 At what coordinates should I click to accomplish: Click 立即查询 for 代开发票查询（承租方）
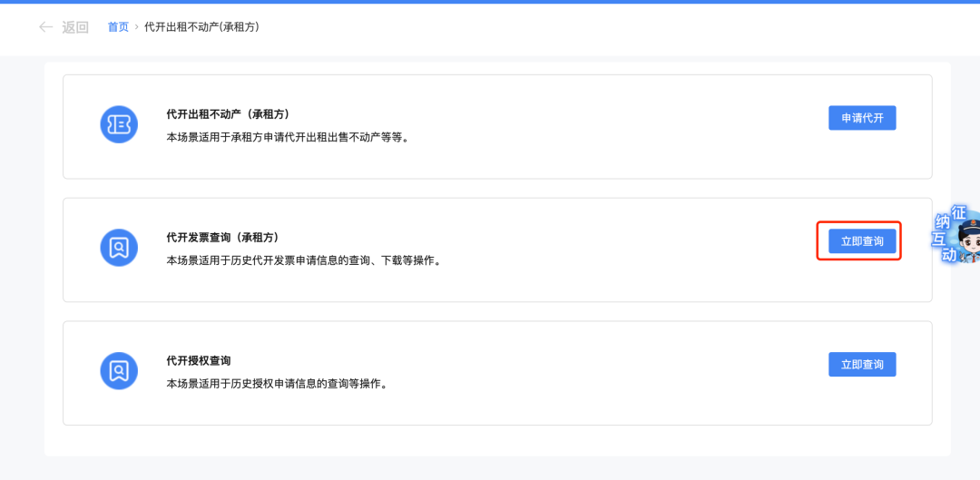(x=862, y=241)
